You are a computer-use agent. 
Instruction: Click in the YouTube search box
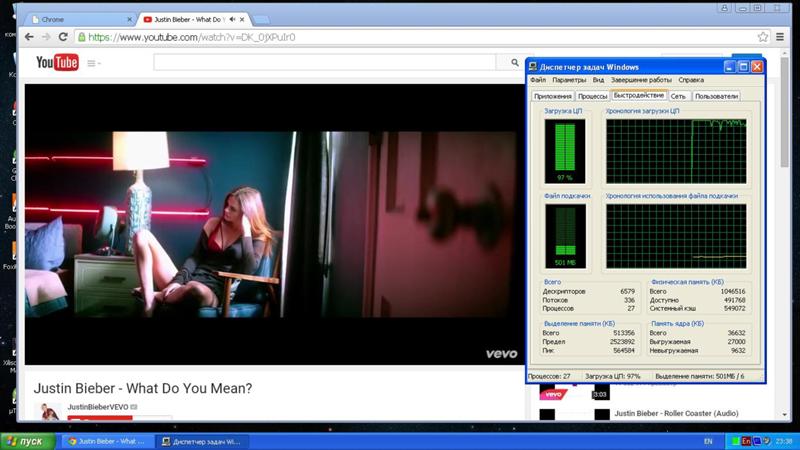point(324,62)
